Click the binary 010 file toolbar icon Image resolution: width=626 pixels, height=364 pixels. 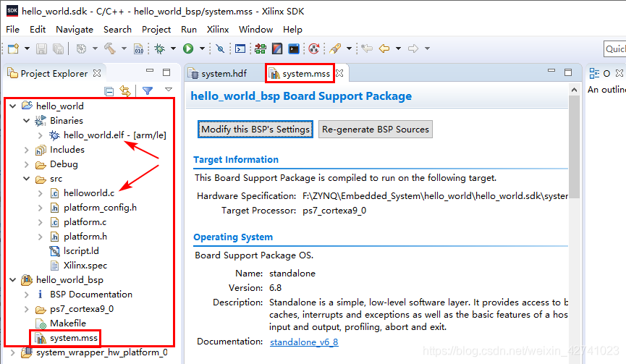pyautogui.click(x=138, y=48)
